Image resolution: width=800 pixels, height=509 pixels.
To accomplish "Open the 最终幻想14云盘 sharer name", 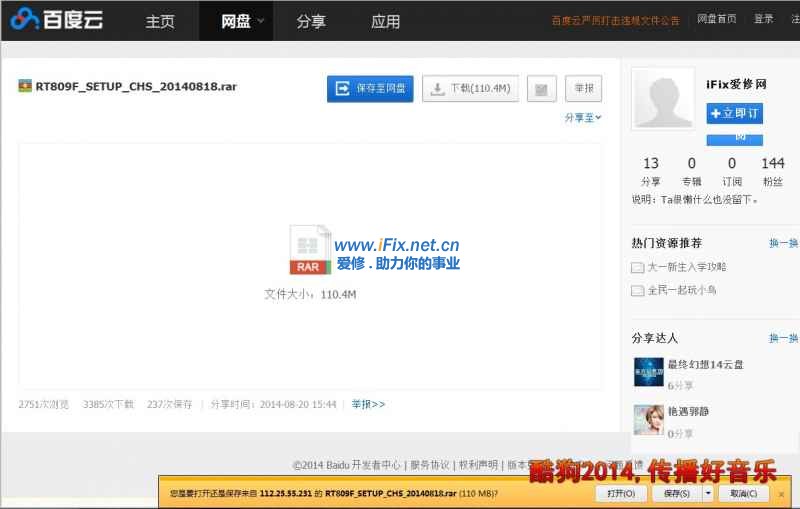I will click(706, 365).
